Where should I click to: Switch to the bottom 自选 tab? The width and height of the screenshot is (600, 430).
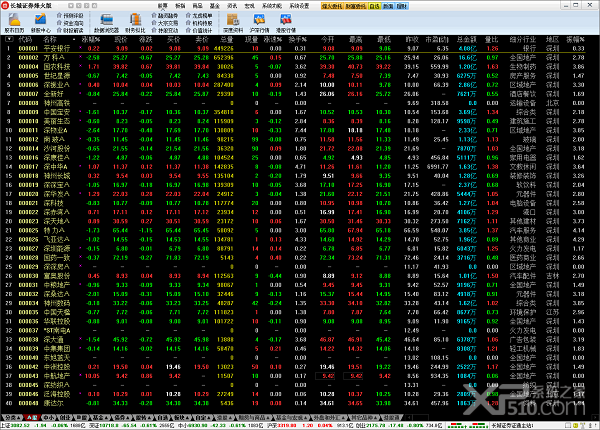tap(162, 417)
